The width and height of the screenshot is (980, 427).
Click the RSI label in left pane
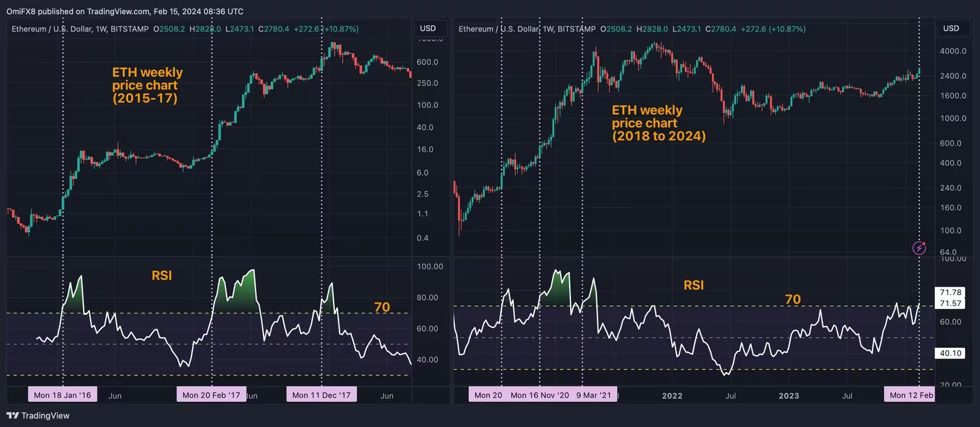pyautogui.click(x=162, y=276)
